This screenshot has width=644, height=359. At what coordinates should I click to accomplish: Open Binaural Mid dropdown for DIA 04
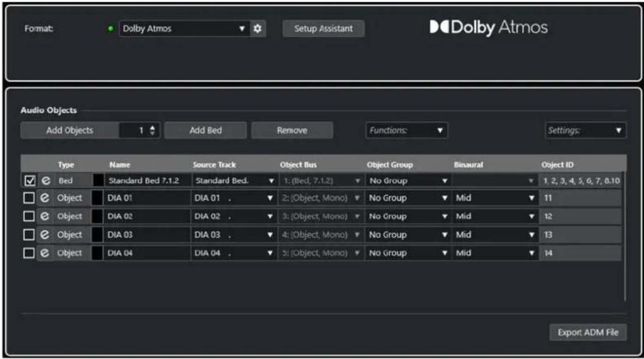(x=495, y=253)
